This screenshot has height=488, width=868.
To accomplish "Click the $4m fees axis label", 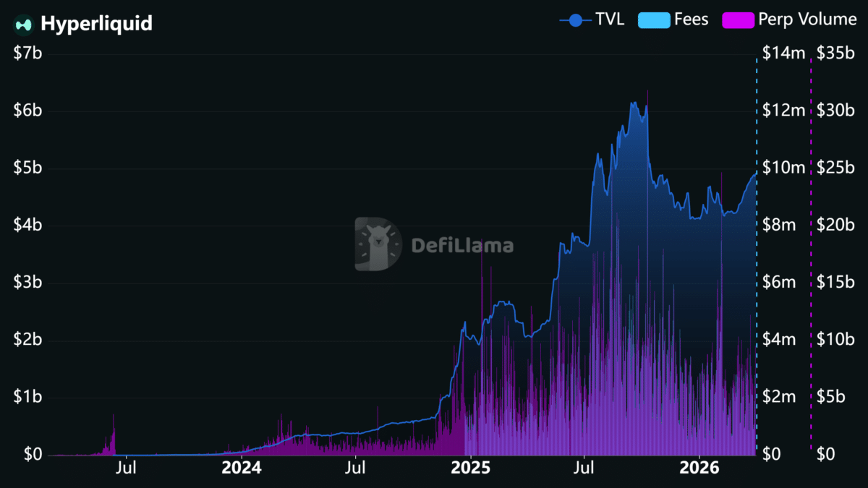I will tap(779, 340).
